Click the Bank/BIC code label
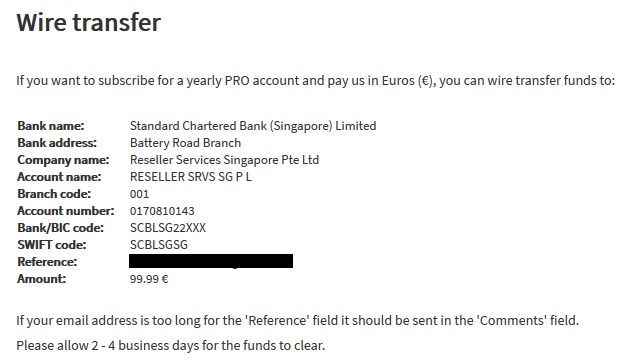The height and width of the screenshot is (361, 624). 60,228
